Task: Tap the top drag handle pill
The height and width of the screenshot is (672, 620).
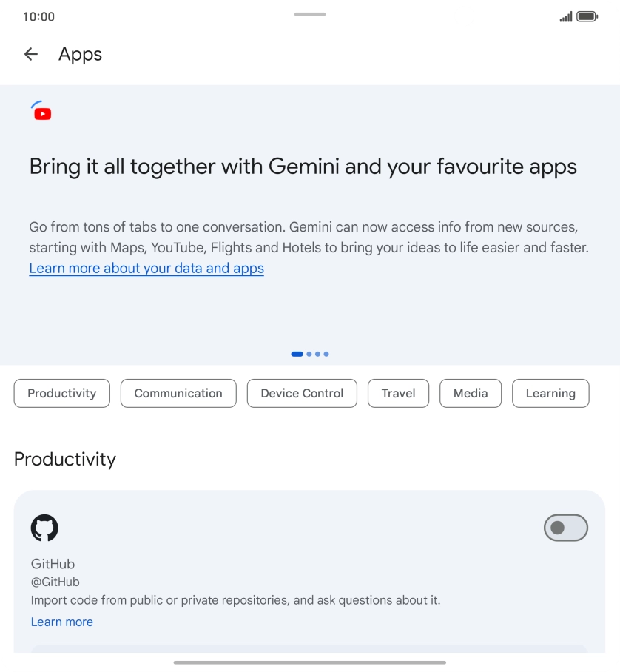Action: [x=310, y=14]
